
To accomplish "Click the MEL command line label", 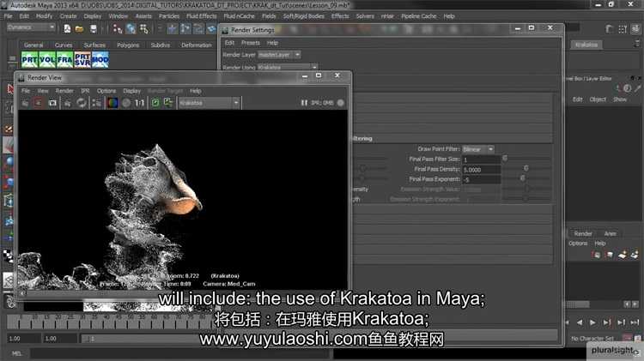I will (16, 353).
